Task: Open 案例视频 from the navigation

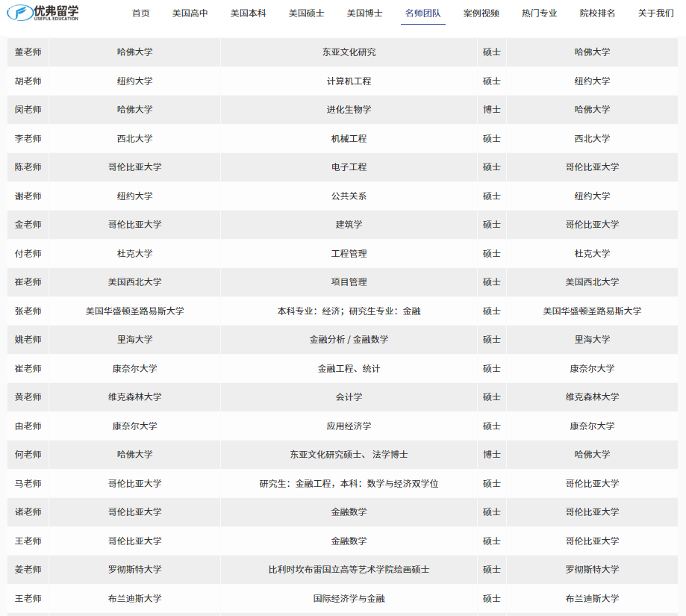Action: coord(481,13)
